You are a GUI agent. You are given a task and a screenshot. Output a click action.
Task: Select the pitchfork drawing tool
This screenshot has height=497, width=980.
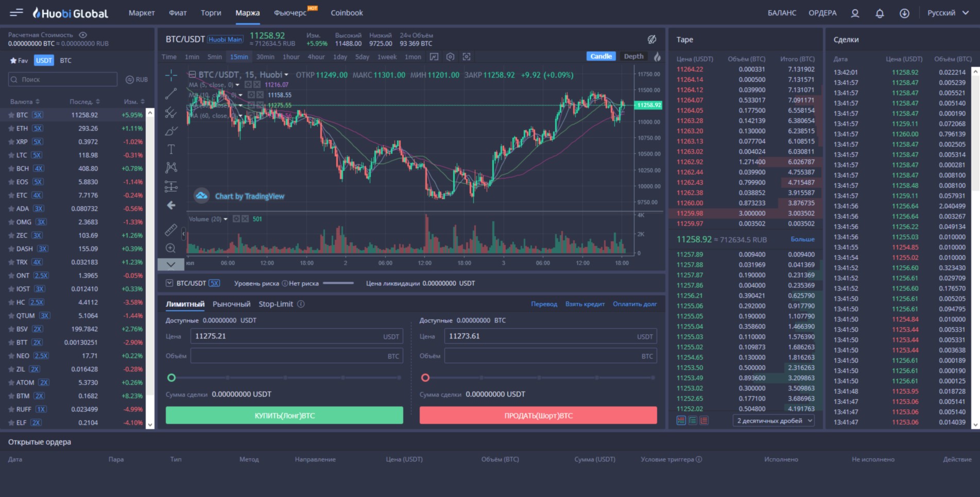click(x=171, y=112)
